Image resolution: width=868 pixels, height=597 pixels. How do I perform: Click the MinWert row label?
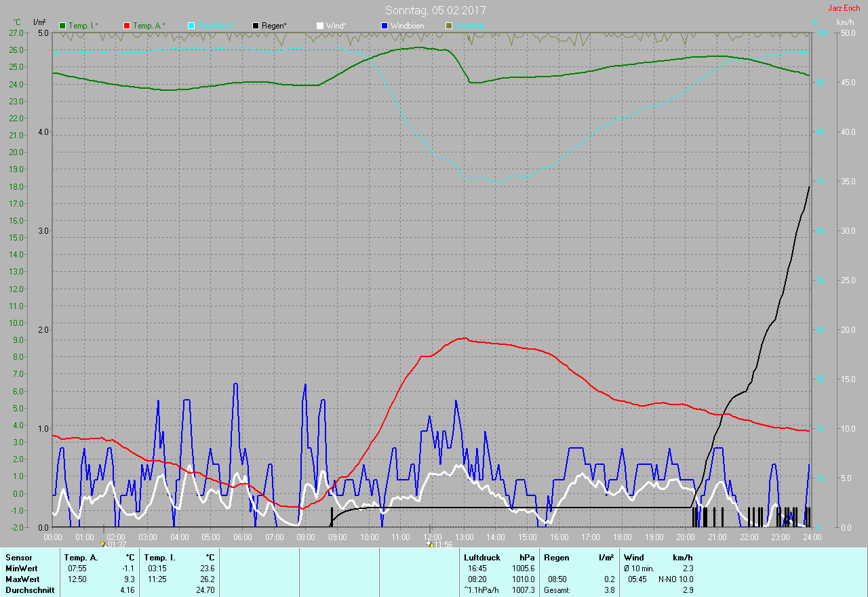pyautogui.click(x=21, y=569)
